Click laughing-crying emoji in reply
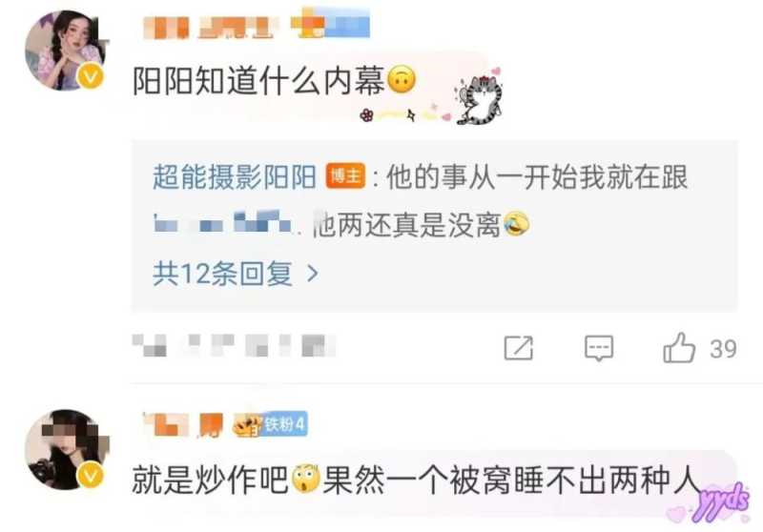The image size is (763, 532). point(516,225)
